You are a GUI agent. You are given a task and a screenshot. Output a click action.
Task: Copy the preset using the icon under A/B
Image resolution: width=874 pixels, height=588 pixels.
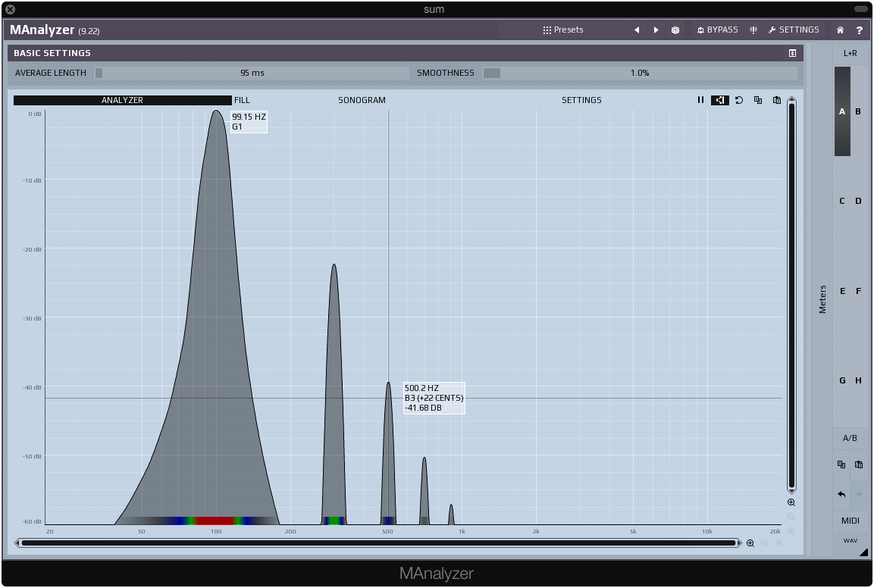tap(841, 464)
